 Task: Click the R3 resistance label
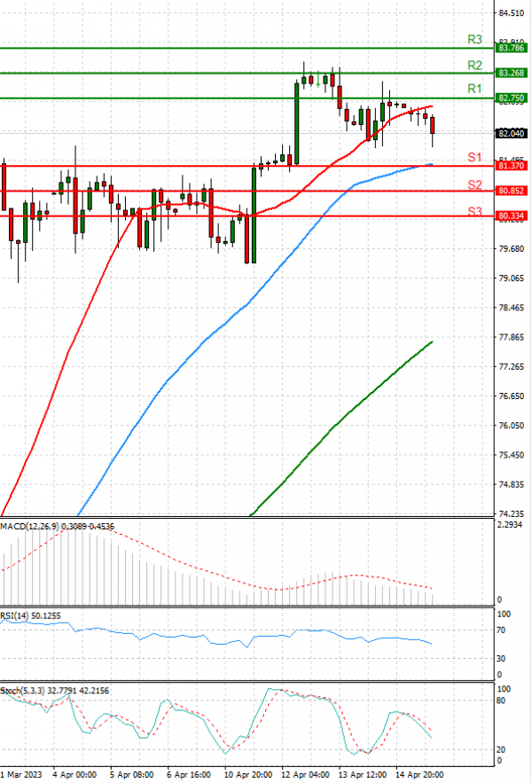[x=474, y=39]
